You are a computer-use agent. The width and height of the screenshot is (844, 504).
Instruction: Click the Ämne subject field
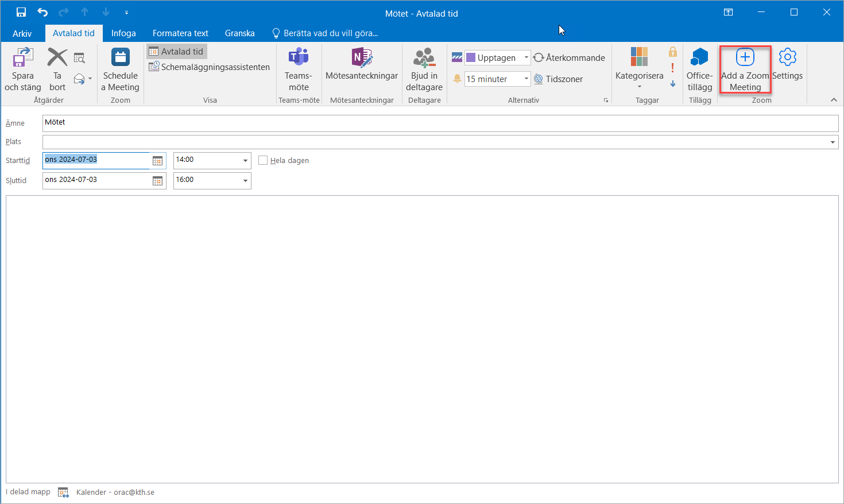click(440, 123)
